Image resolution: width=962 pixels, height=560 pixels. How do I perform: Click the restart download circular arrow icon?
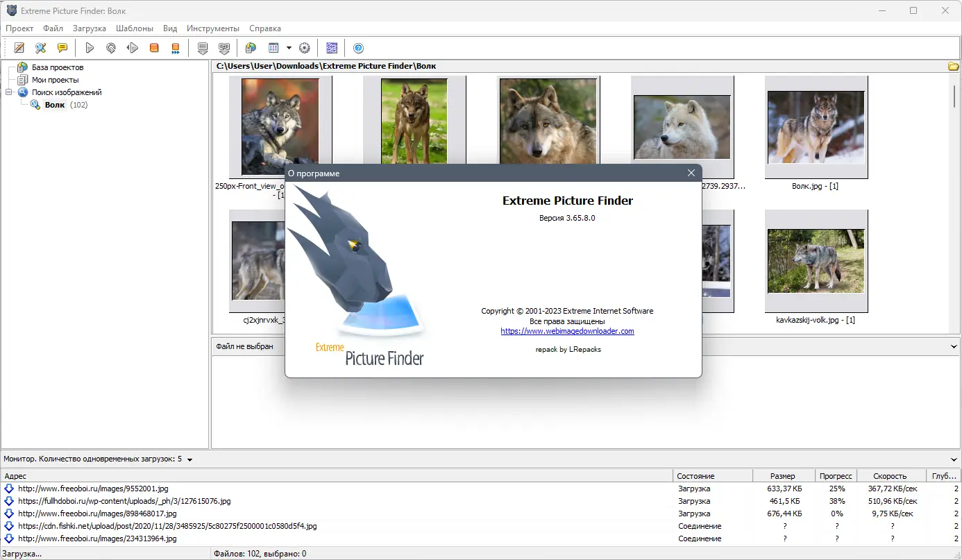(x=111, y=48)
